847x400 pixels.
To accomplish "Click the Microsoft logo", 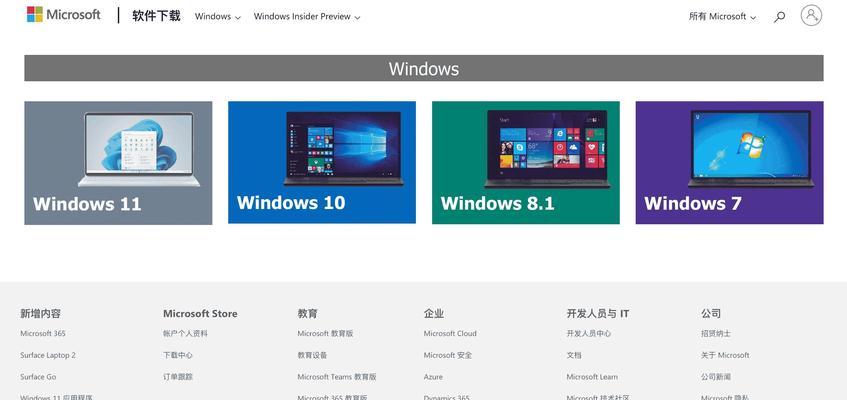I will tap(64, 15).
